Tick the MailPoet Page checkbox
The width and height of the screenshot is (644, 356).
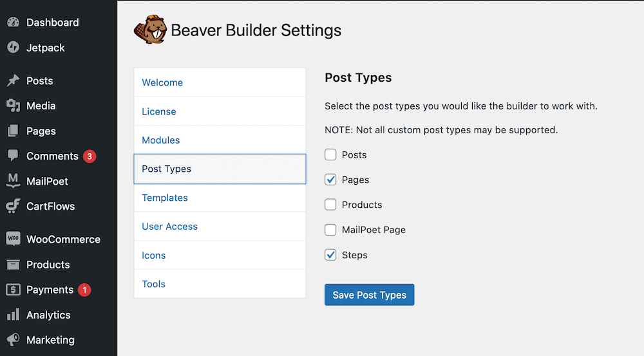coord(330,230)
